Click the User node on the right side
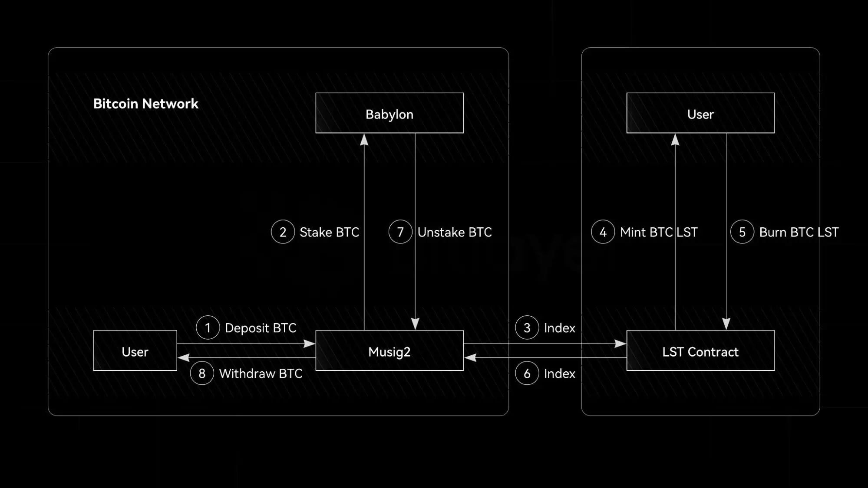Screen dimensions: 868x488 pos(700,114)
